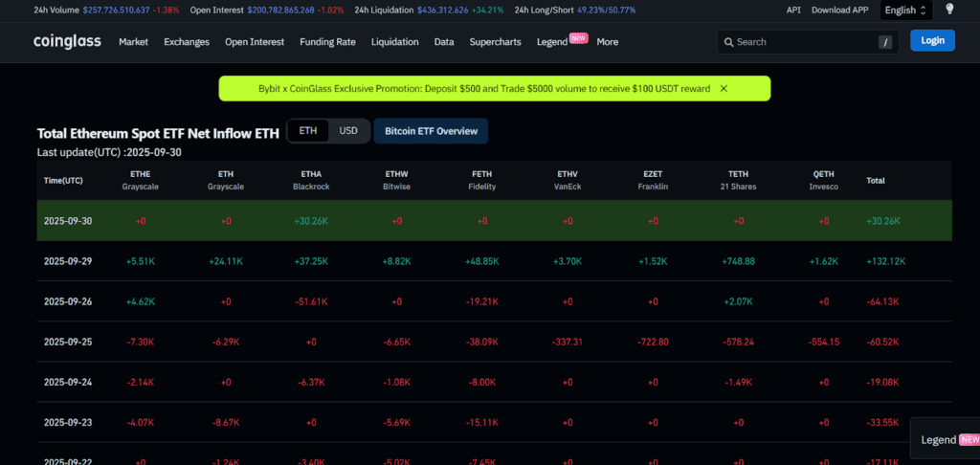
Task: Click the pink NEW badge beside Legend
Action: click(x=578, y=38)
